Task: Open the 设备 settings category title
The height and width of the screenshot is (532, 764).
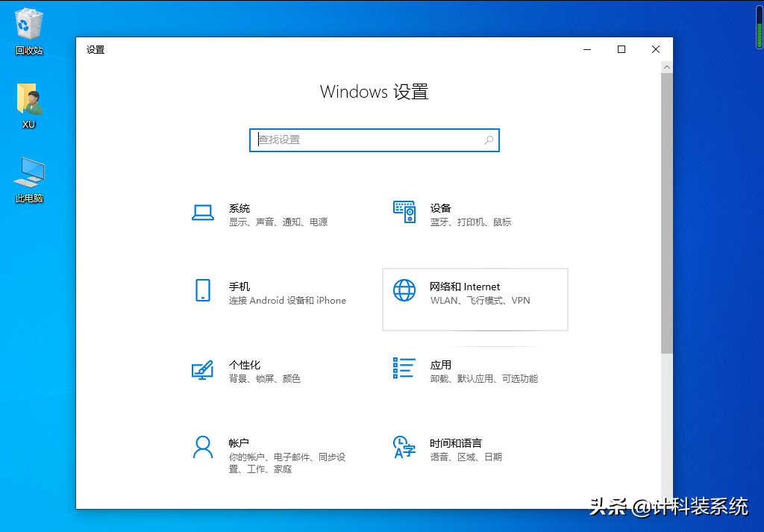Action: click(440, 208)
